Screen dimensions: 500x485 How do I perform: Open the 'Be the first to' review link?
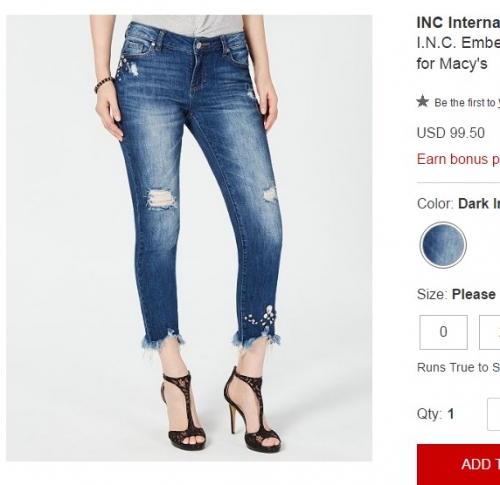pyautogui.click(x=467, y=103)
